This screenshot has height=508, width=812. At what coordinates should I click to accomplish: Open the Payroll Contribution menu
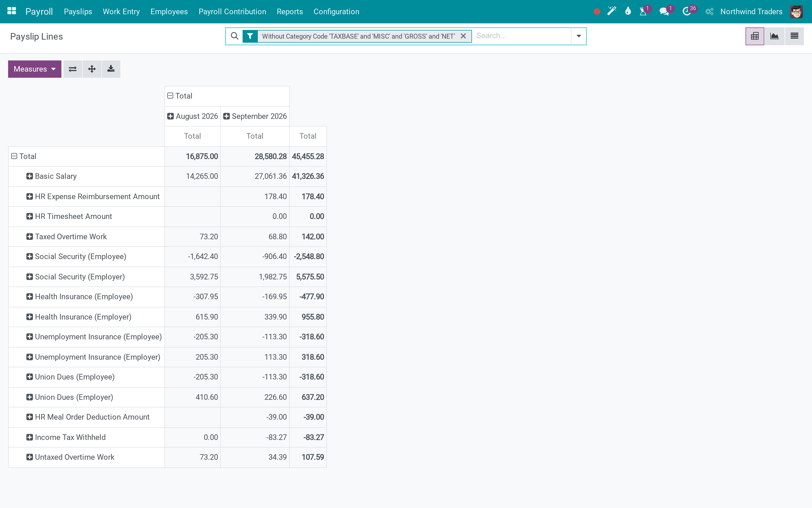point(232,11)
